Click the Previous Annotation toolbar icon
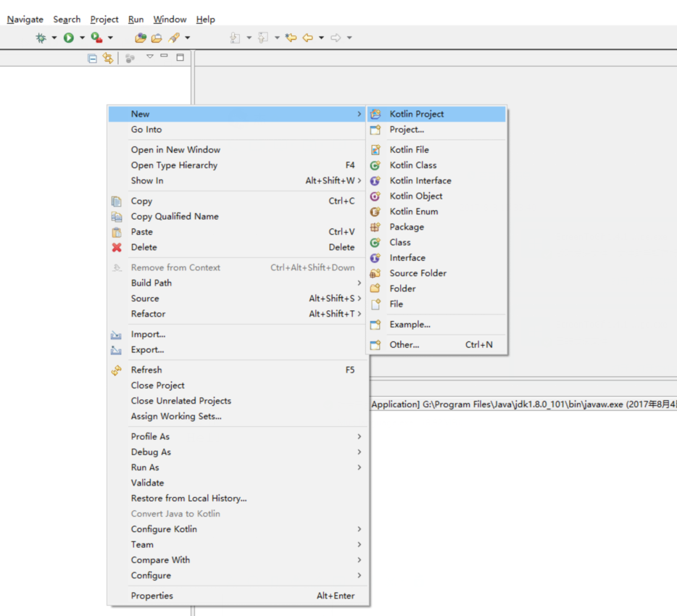The image size is (677, 616). tap(263, 38)
